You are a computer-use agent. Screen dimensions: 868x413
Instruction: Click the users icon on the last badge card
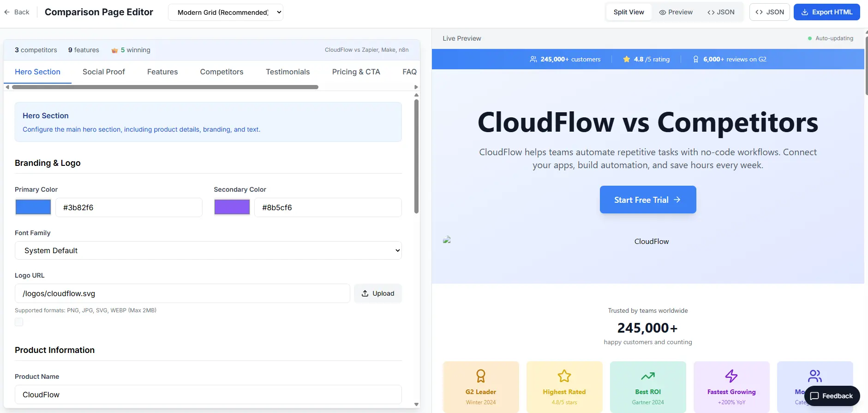pyautogui.click(x=815, y=376)
